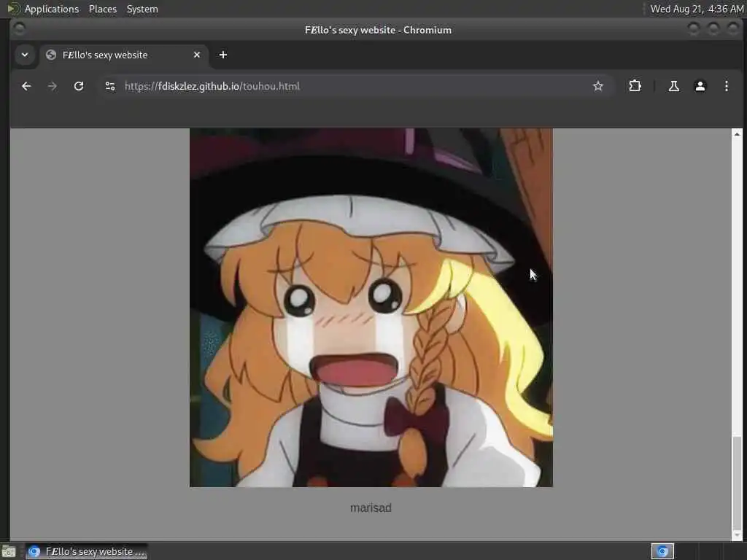Click the Applications menu logo icon

coord(13,9)
